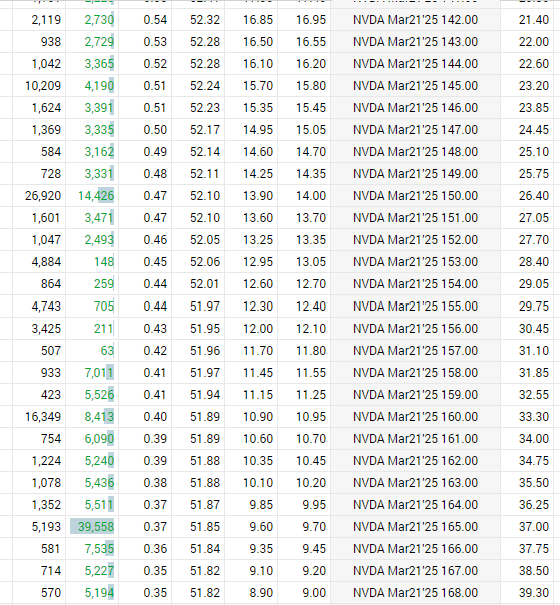
Task: Click the 21.40 put price
Action: click(x=534, y=20)
